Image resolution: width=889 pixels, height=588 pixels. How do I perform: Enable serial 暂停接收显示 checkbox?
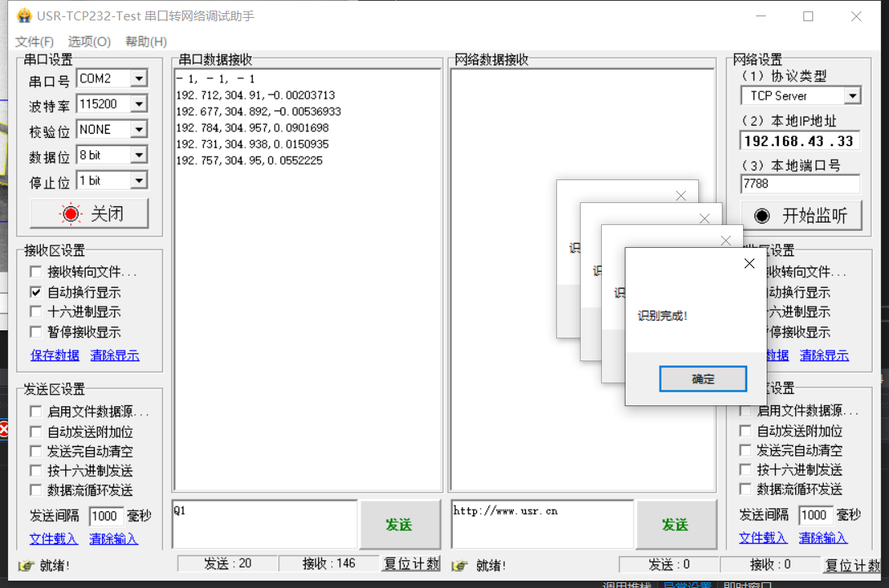pos(36,332)
